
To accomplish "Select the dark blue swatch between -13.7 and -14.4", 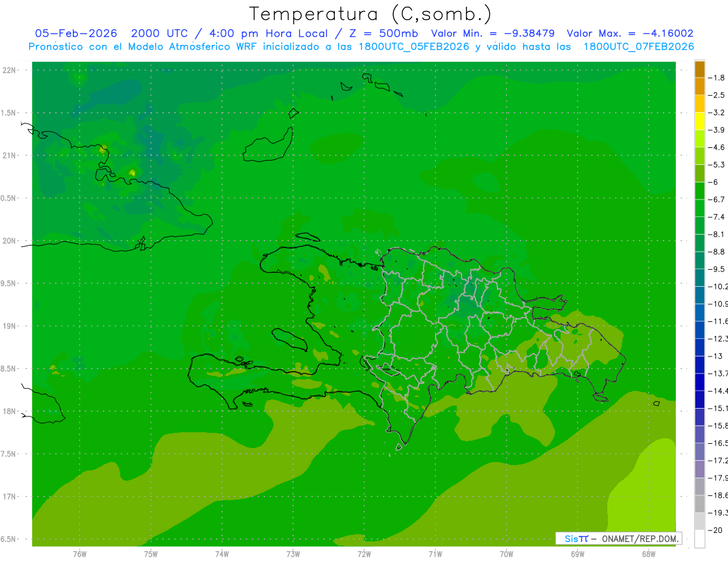I will click(699, 382).
